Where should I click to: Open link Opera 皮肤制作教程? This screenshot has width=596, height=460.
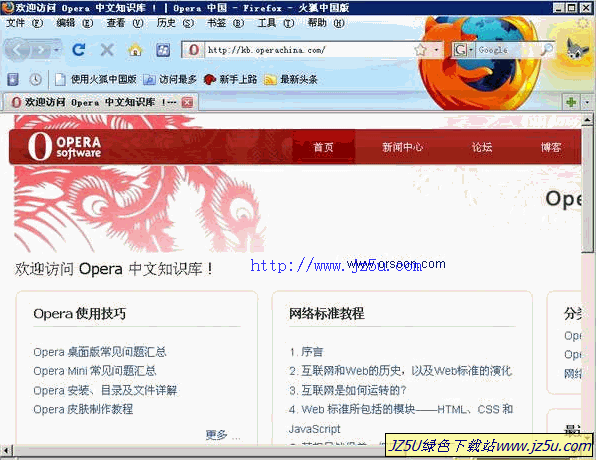click(x=83, y=409)
